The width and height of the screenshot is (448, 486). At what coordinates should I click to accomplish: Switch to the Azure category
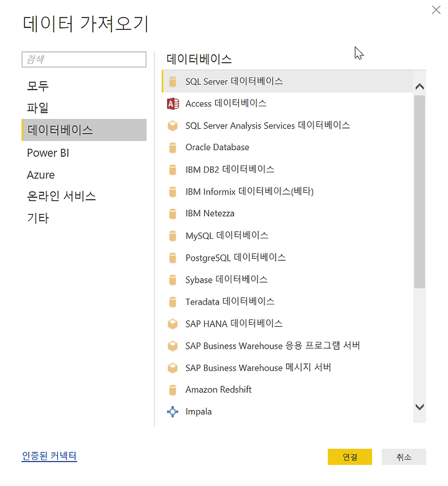[84, 175]
